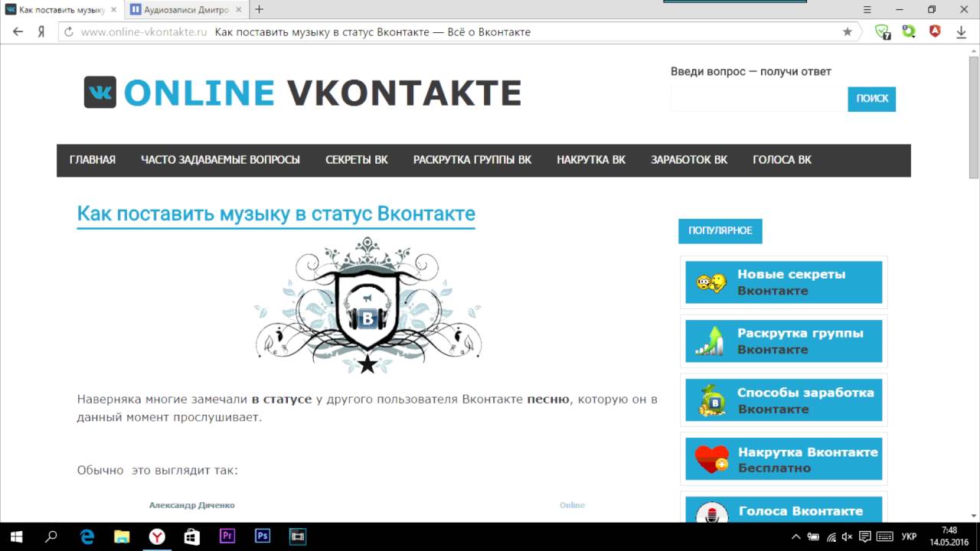The width and height of the screenshot is (980, 551).
Task: Go back using the browser back arrow
Action: click(18, 32)
